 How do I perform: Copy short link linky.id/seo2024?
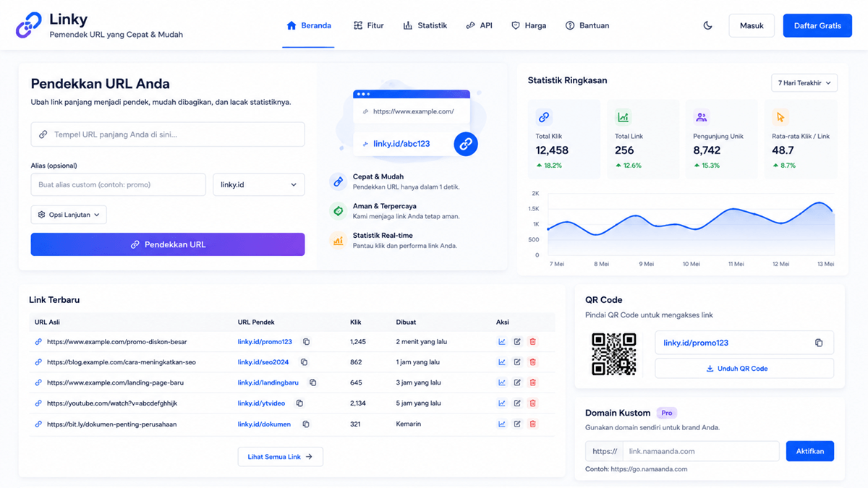[304, 362]
